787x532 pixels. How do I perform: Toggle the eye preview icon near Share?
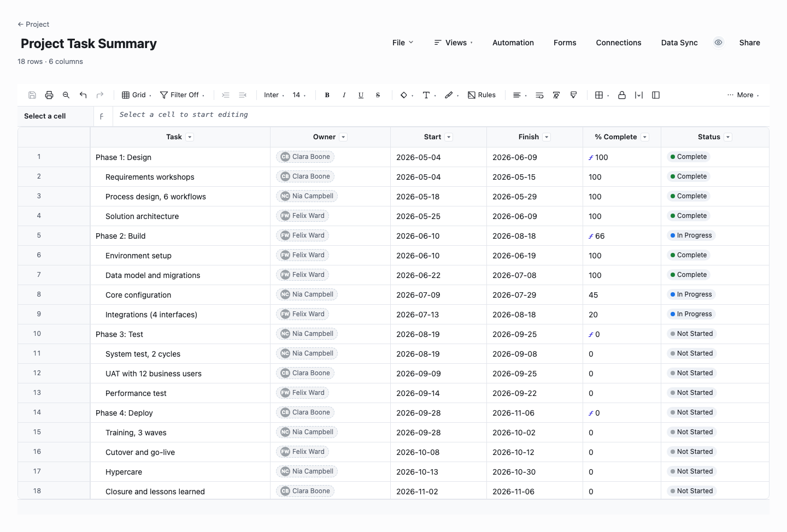tap(719, 43)
